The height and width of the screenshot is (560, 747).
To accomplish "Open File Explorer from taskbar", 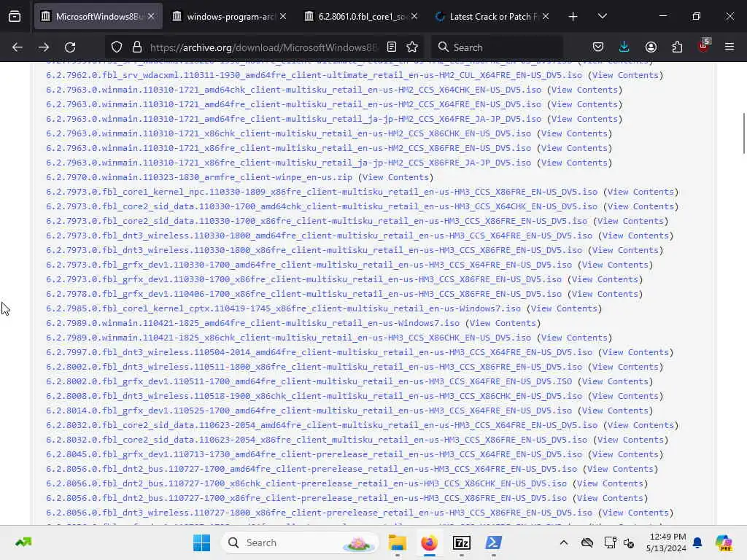I will 398,542.
